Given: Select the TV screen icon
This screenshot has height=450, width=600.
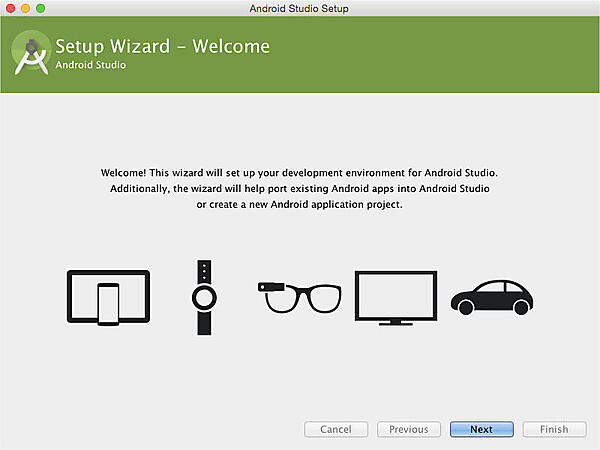Looking at the screenshot, I should pos(396,297).
